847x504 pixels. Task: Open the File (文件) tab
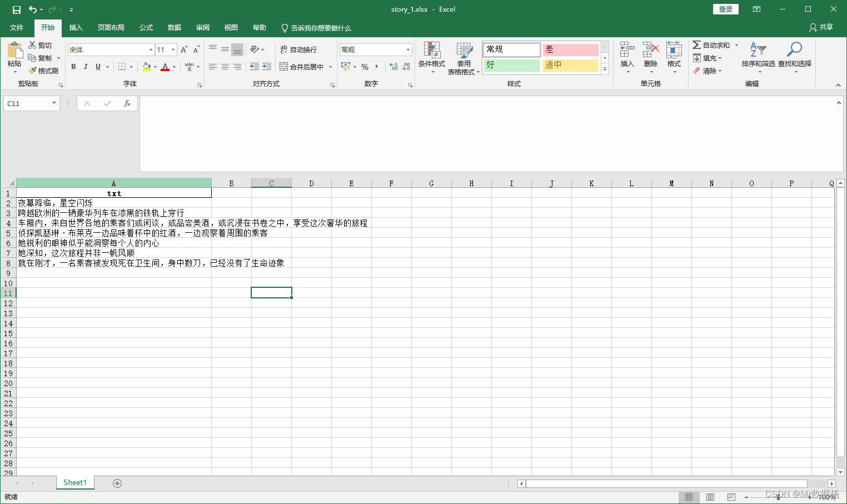tap(17, 27)
